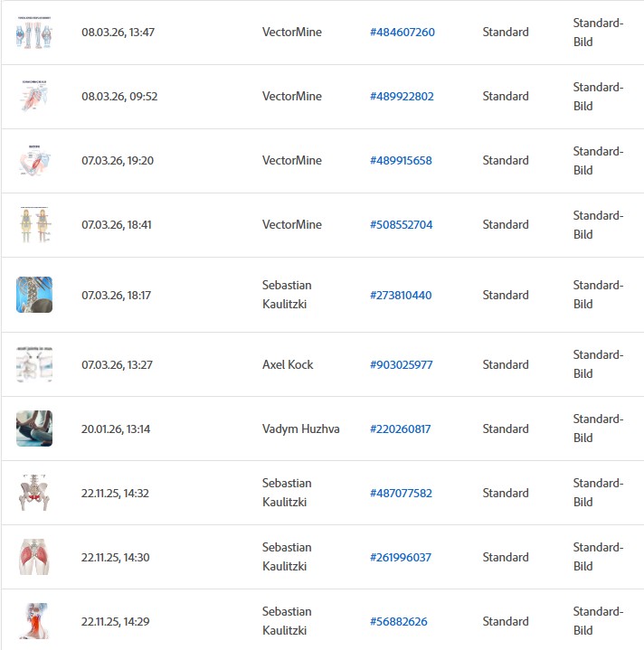Screen dimensions: 644x650
Task: Click the #489922802 ID link
Action: (402, 97)
